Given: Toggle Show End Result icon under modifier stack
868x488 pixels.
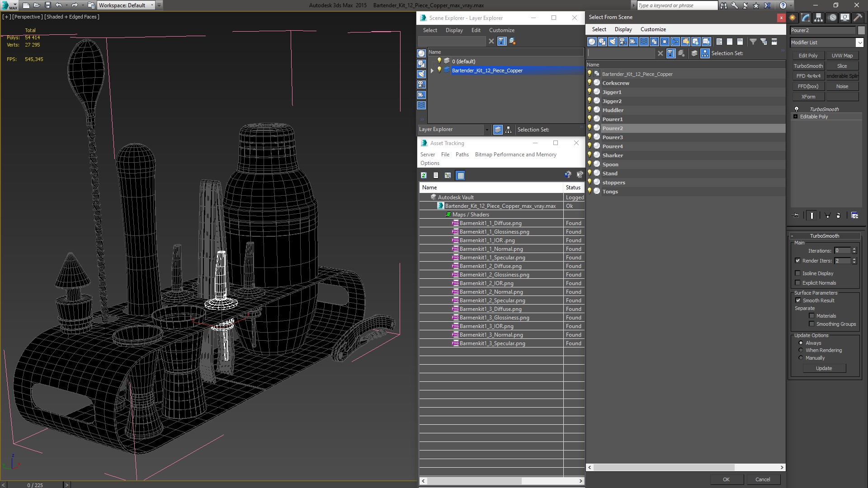Looking at the screenshot, I should (812, 216).
